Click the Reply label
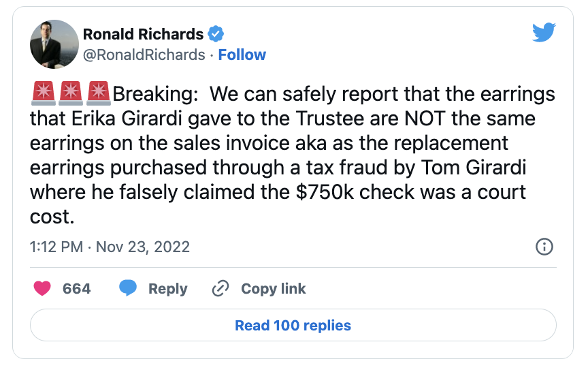The height and width of the screenshot is (372, 588). [x=167, y=289]
